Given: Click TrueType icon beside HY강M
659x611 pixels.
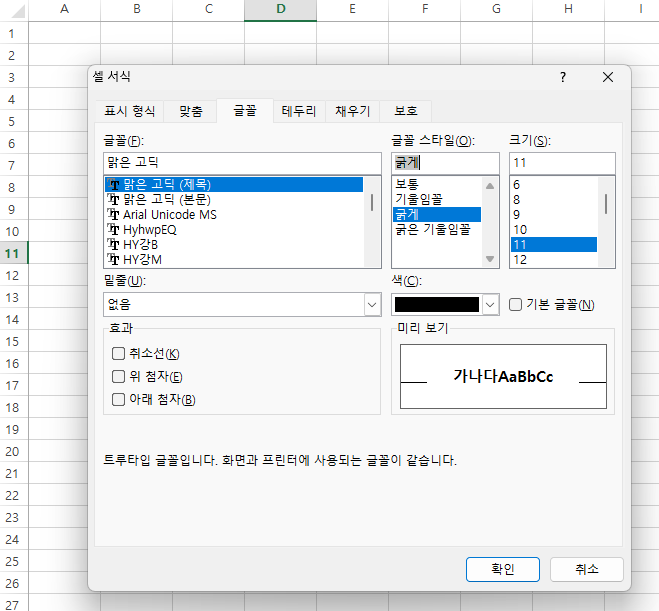Looking at the screenshot, I should 113,260.
